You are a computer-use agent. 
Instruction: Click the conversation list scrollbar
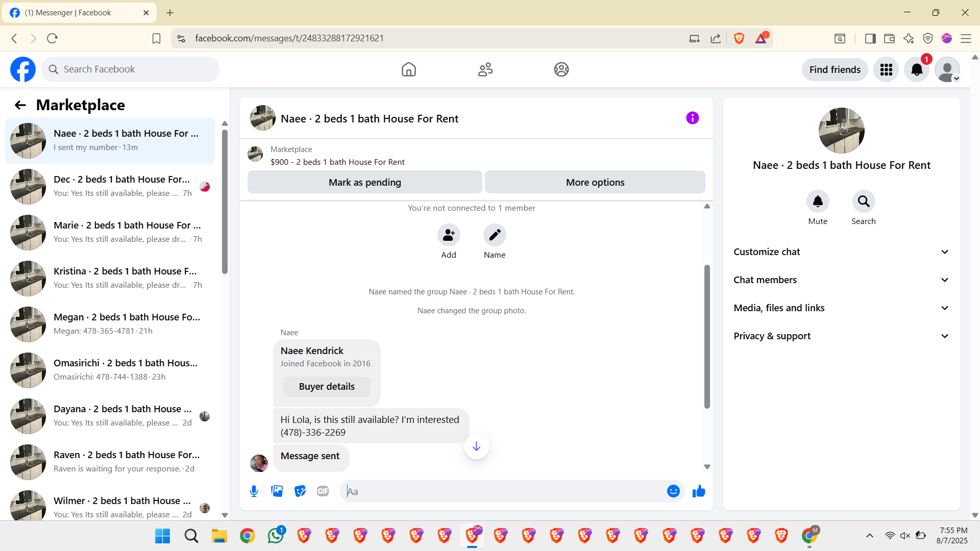(x=225, y=201)
